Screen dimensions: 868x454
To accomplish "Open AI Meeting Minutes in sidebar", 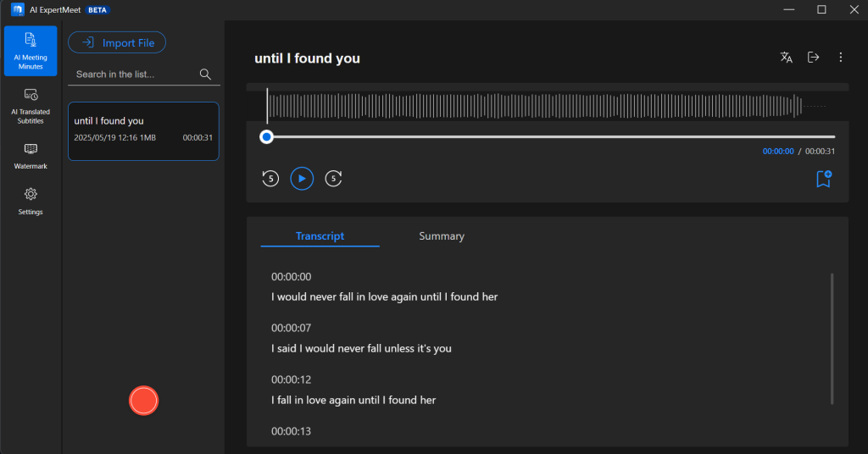I will (x=31, y=51).
